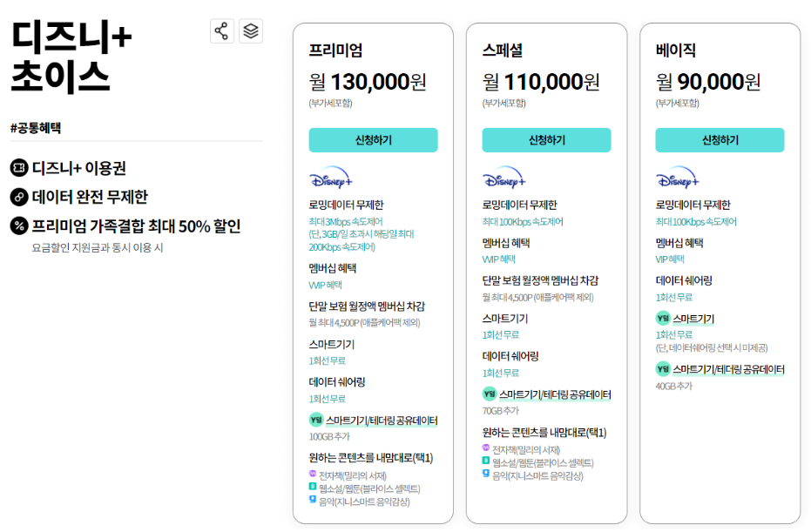
Task: Click 100GB 추가 text in 프리미엄 card
Action: [x=329, y=437]
